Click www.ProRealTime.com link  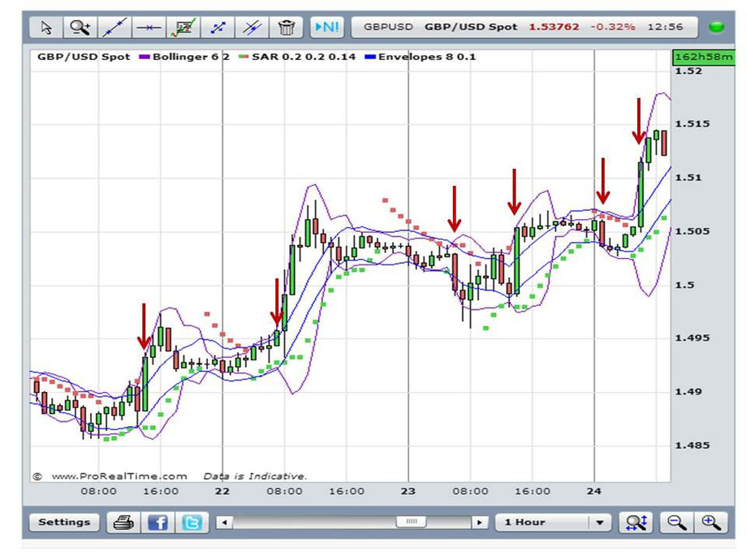point(119,476)
